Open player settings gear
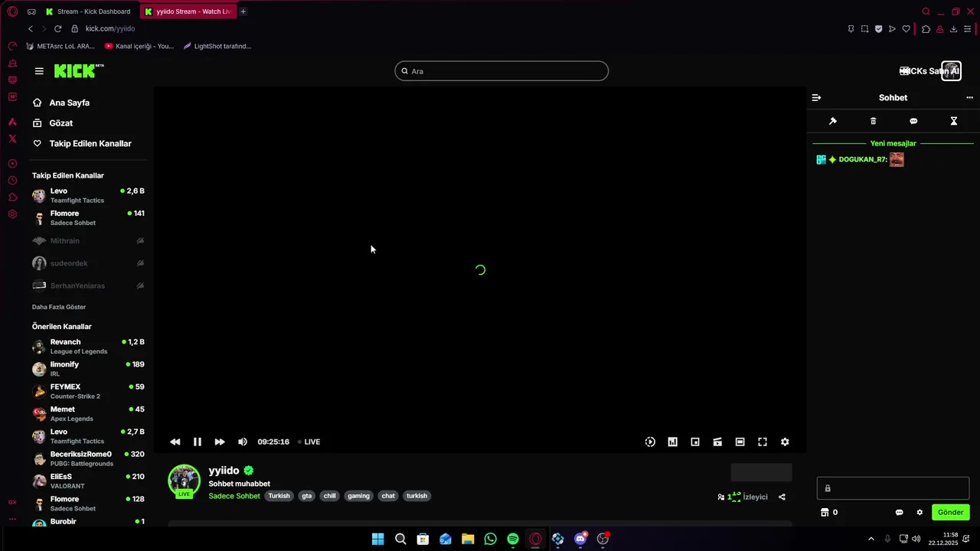 pyautogui.click(x=785, y=442)
